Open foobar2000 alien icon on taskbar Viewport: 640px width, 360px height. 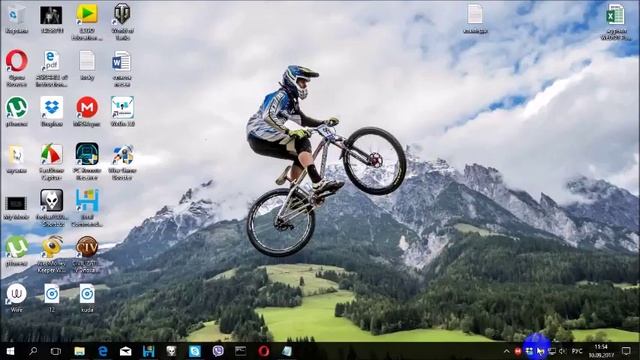tap(171, 351)
